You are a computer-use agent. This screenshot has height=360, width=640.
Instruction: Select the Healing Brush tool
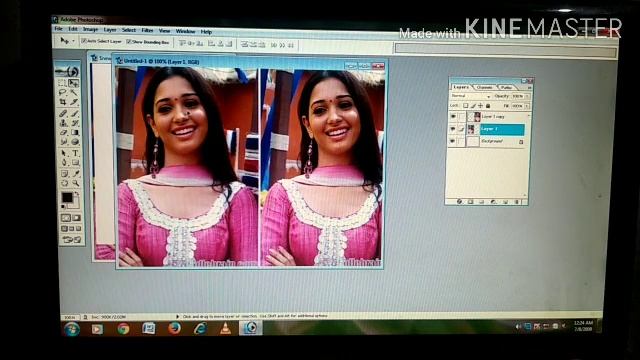tap(63, 113)
